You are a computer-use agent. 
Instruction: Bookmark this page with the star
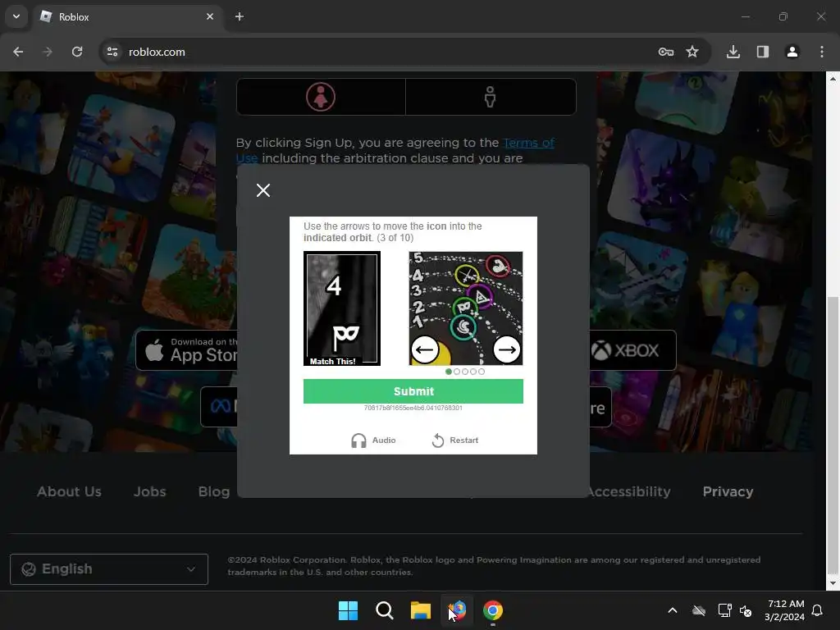click(692, 52)
